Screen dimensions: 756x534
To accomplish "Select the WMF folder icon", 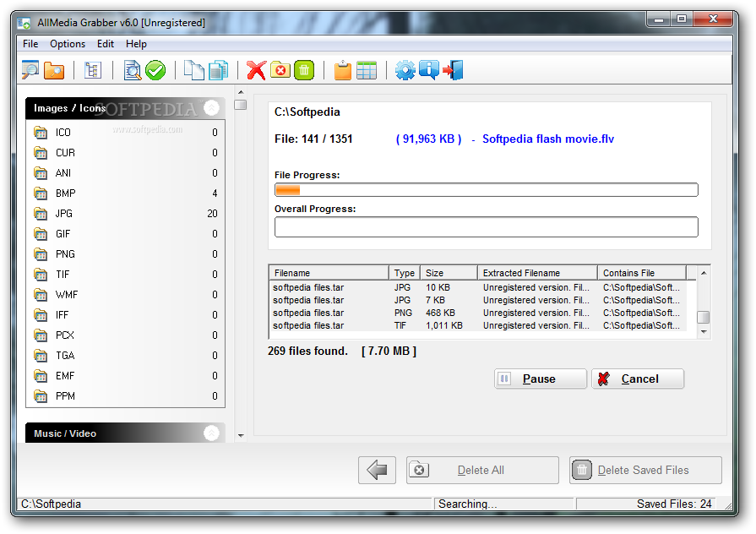I will (41, 294).
